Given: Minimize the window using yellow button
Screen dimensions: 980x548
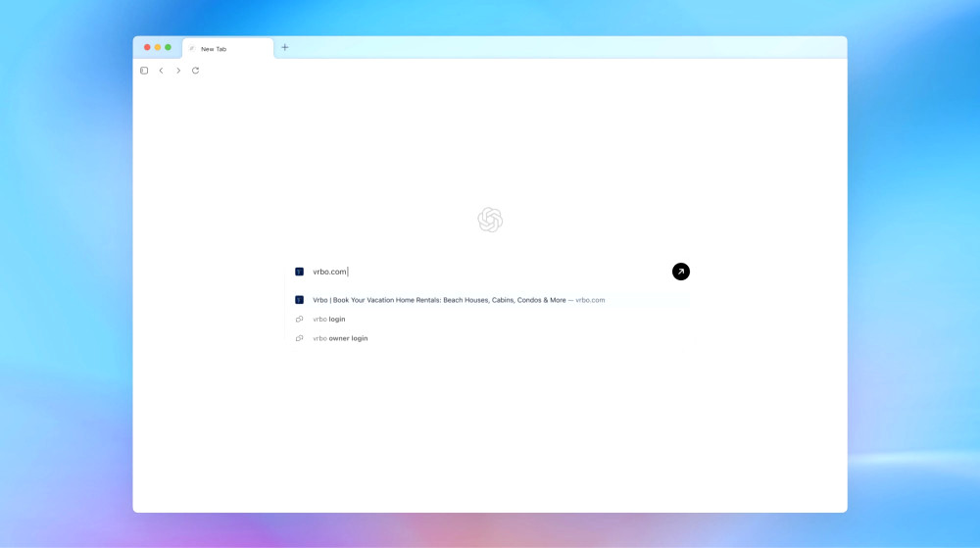Looking at the screenshot, I should click(x=158, y=47).
